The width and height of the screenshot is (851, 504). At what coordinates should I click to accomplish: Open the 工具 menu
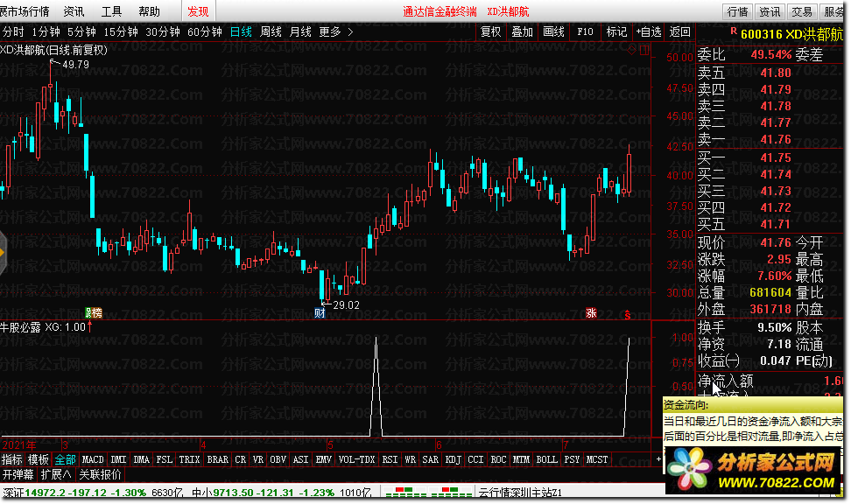(x=112, y=11)
